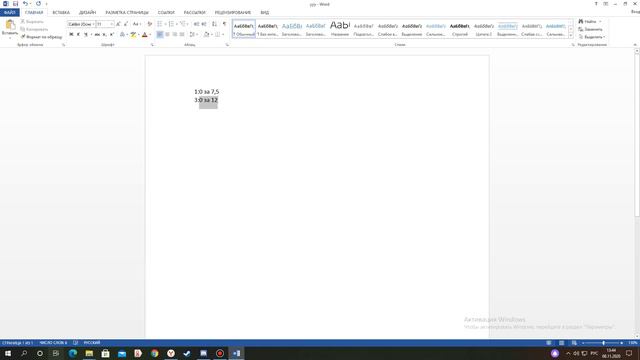This screenshot has height=360, width=640.
Task: Click the Заменить (Replace) button
Action: pos(590,29)
